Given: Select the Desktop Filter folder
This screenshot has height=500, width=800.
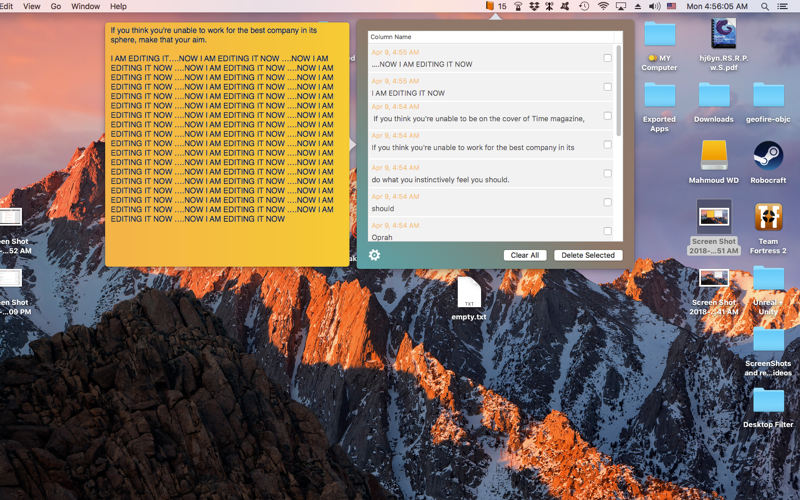Looking at the screenshot, I should point(768,401).
